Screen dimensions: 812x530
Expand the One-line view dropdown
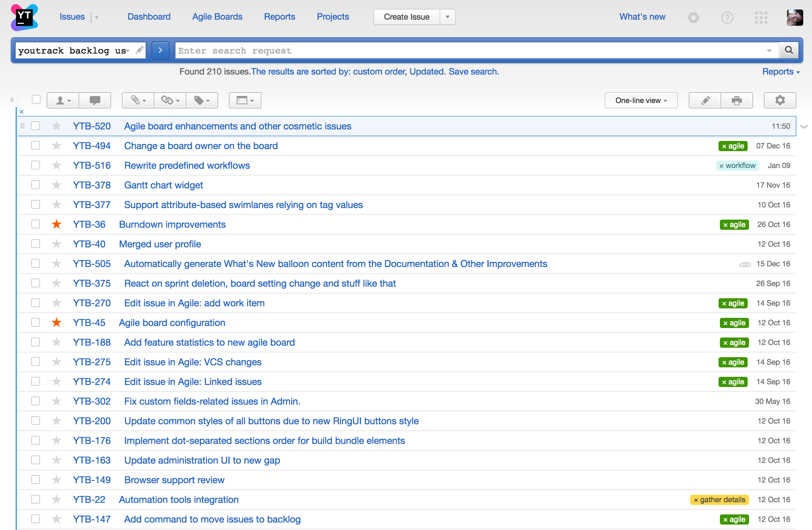point(641,100)
